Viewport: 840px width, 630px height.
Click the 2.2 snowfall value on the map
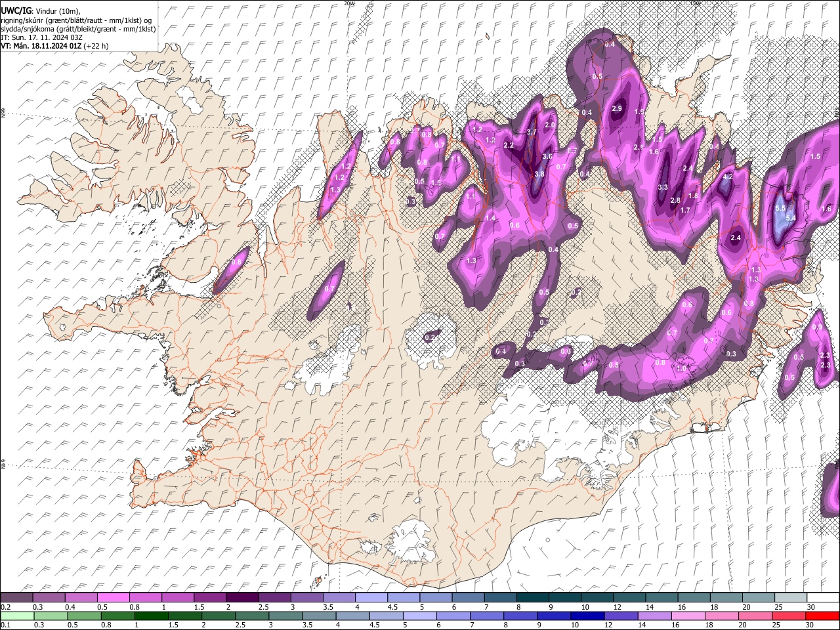coord(509,146)
